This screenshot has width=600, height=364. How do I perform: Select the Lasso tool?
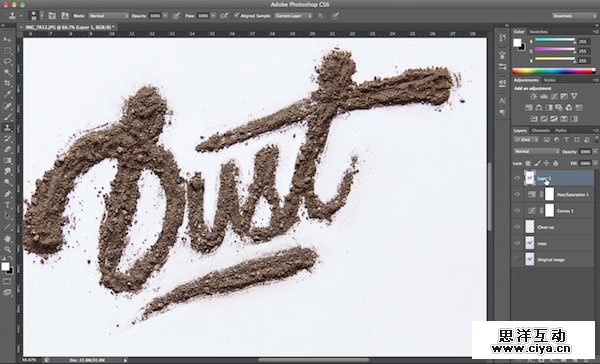pyautogui.click(x=7, y=62)
